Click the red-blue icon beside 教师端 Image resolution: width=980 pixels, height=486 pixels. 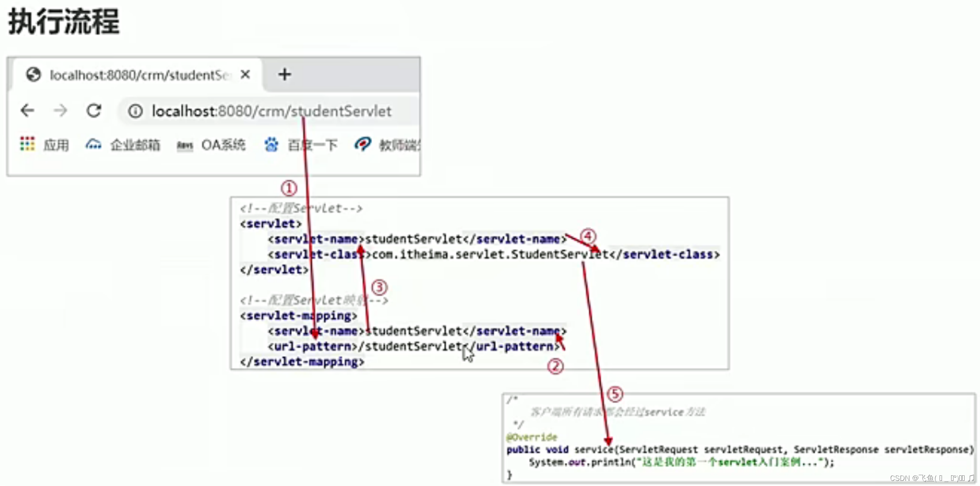coord(363,144)
